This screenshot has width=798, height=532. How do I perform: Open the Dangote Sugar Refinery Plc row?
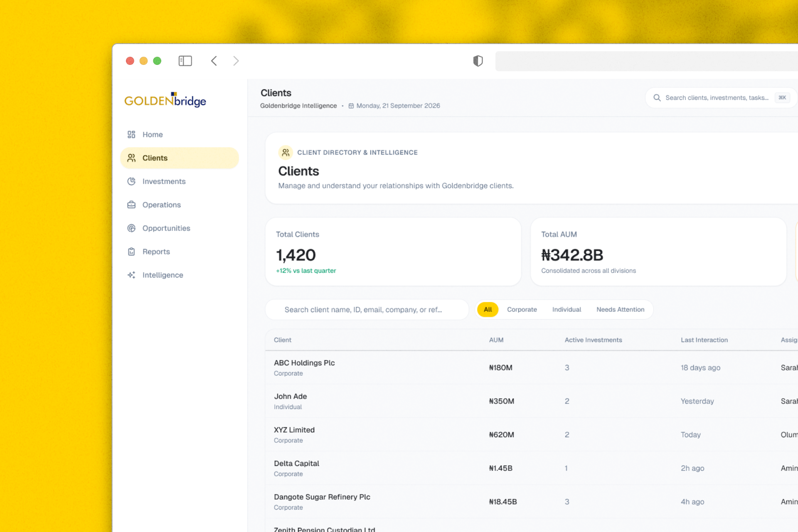click(x=532, y=502)
